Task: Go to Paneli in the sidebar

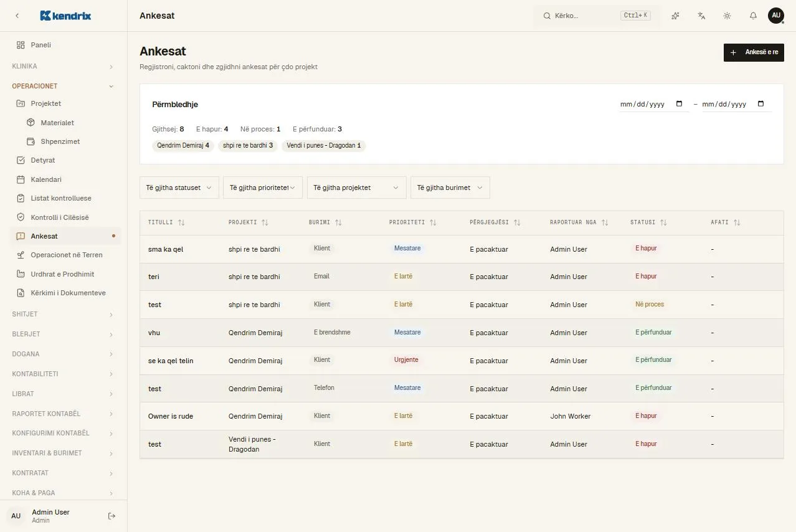Action: tap(64, 45)
